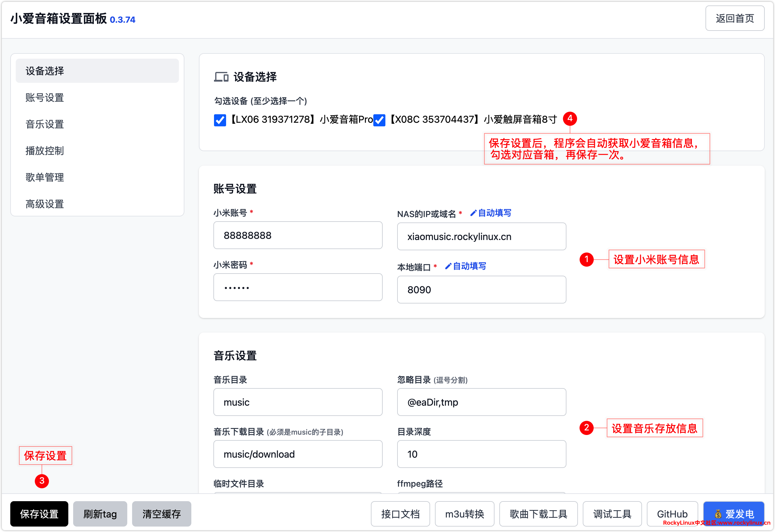
Task: Open 高级设置 sidebar entry
Action: point(45,204)
